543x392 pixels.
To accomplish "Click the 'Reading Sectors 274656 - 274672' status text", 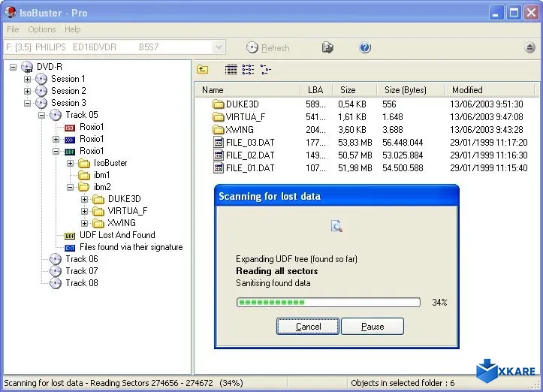I will [152, 383].
